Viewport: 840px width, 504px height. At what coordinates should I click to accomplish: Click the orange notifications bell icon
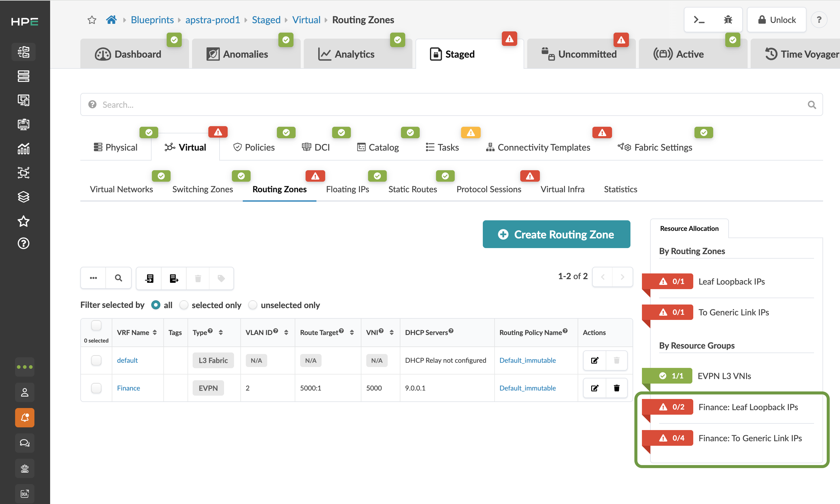click(25, 417)
